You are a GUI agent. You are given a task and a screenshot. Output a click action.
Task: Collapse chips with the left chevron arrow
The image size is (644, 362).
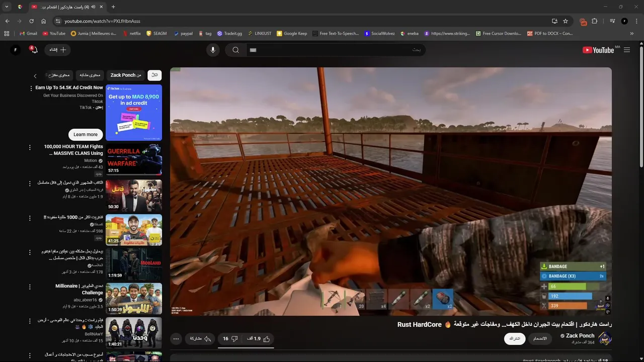point(35,76)
